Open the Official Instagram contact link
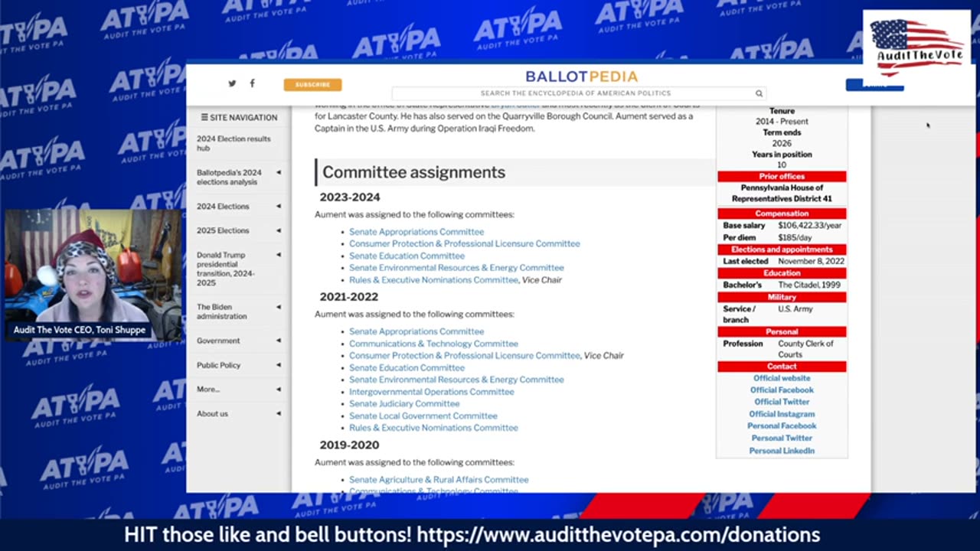Image resolution: width=980 pixels, height=551 pixels. coord(782,414)
